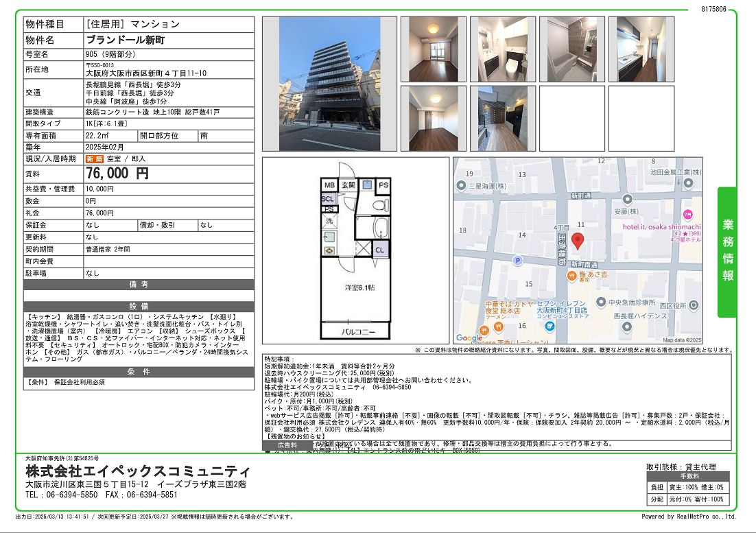Open the entrance lobby mailbox photo
The image size is (756, 533).
503,119
